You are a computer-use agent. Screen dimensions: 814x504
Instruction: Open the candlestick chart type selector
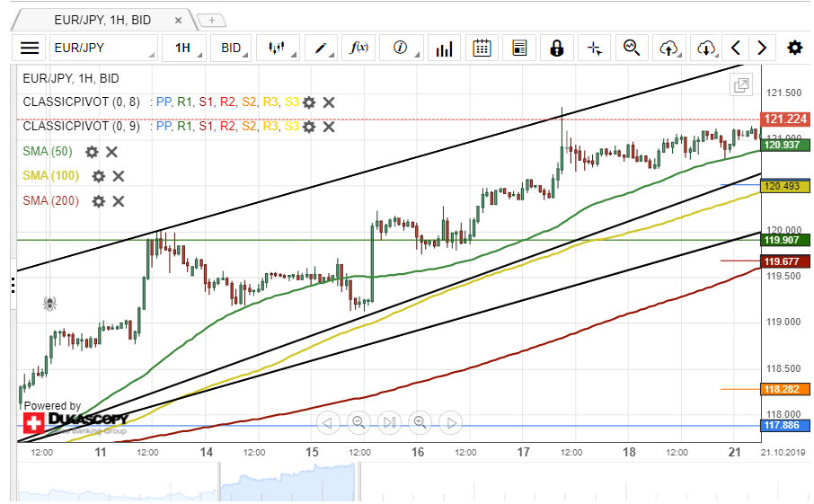click(278, 49)
